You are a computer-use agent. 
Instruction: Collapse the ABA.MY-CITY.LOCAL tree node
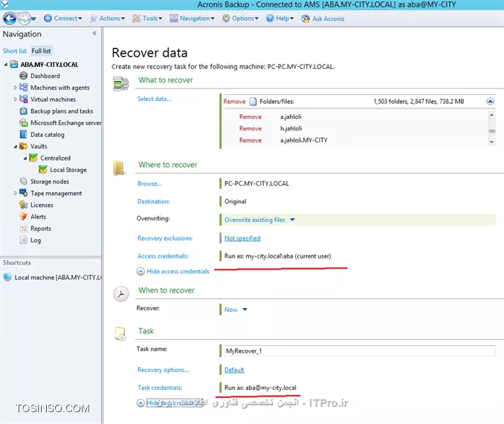[x=6, y=65]
